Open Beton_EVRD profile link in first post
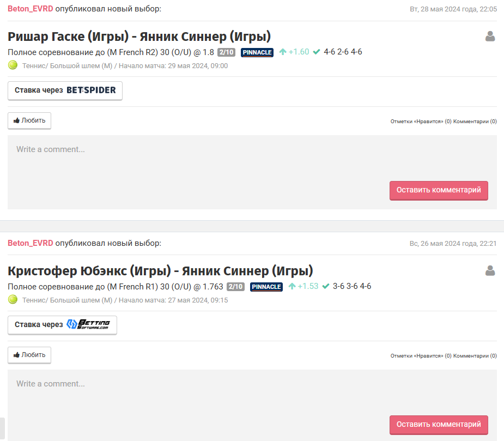504x441 pixels. (x=30, y=9)
